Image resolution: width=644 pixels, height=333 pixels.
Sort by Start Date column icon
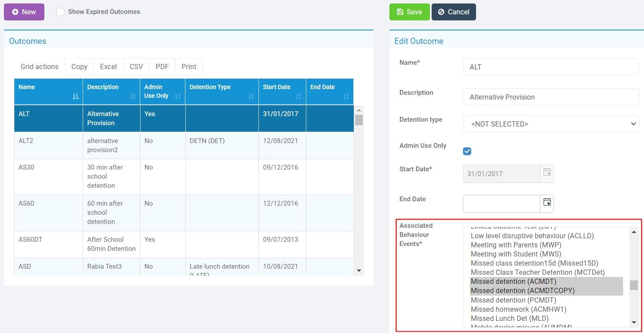[x=299, y=96]
